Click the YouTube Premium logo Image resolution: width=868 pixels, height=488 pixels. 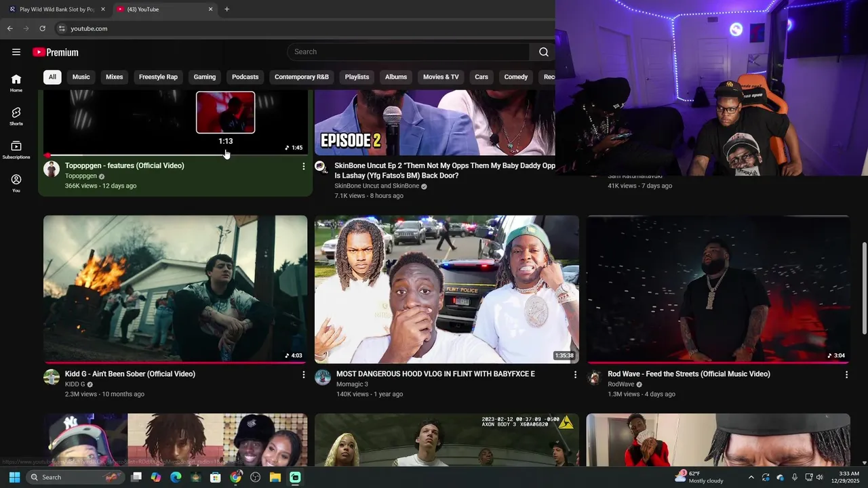pyautogui.click(x=56, y=52)
